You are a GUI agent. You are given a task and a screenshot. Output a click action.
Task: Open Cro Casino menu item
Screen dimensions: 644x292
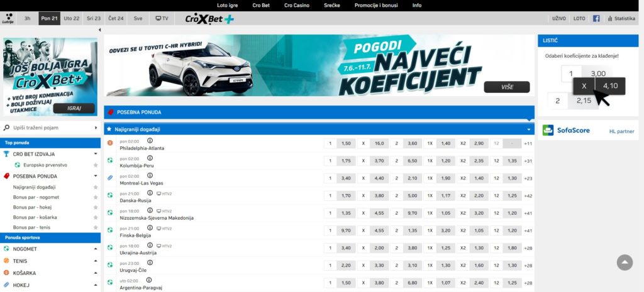coord(297,5)
